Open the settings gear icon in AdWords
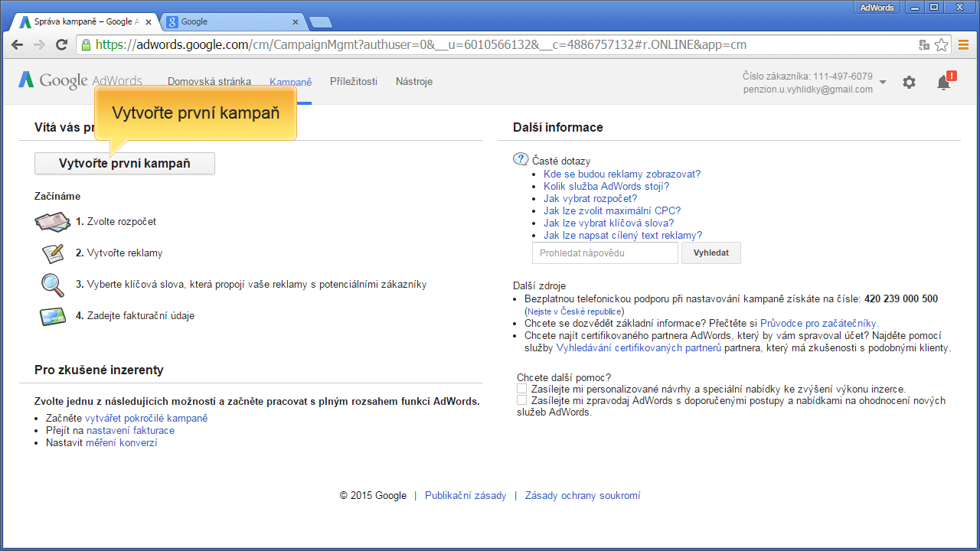This screenshot has width=980, height=551. click(x=909, y=82)
